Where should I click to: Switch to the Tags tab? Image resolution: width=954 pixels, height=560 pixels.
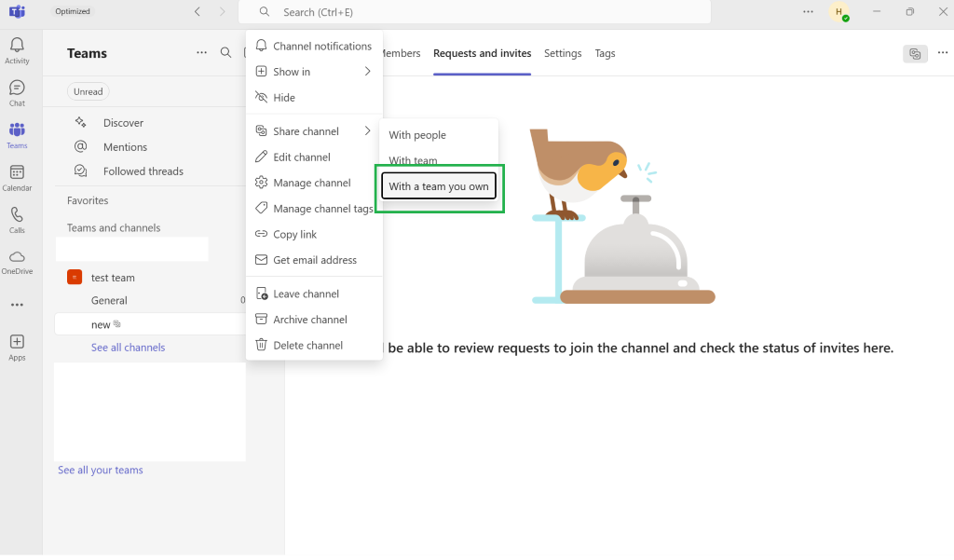pos(605,53)
